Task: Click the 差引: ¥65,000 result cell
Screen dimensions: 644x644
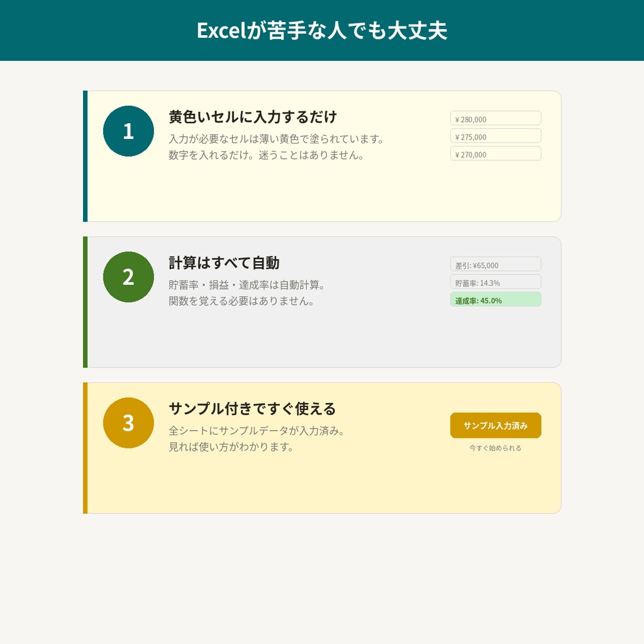Action: (496, 264)
